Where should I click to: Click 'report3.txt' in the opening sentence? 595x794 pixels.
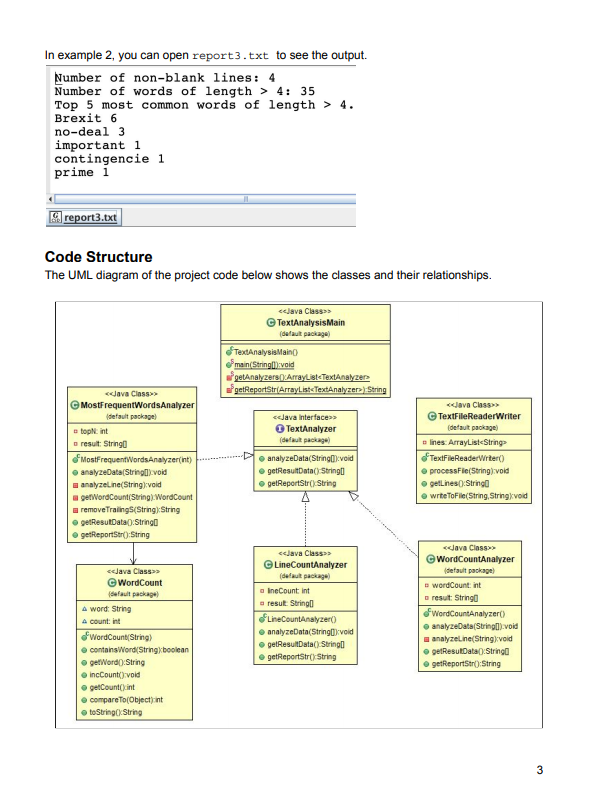point(230,56)
